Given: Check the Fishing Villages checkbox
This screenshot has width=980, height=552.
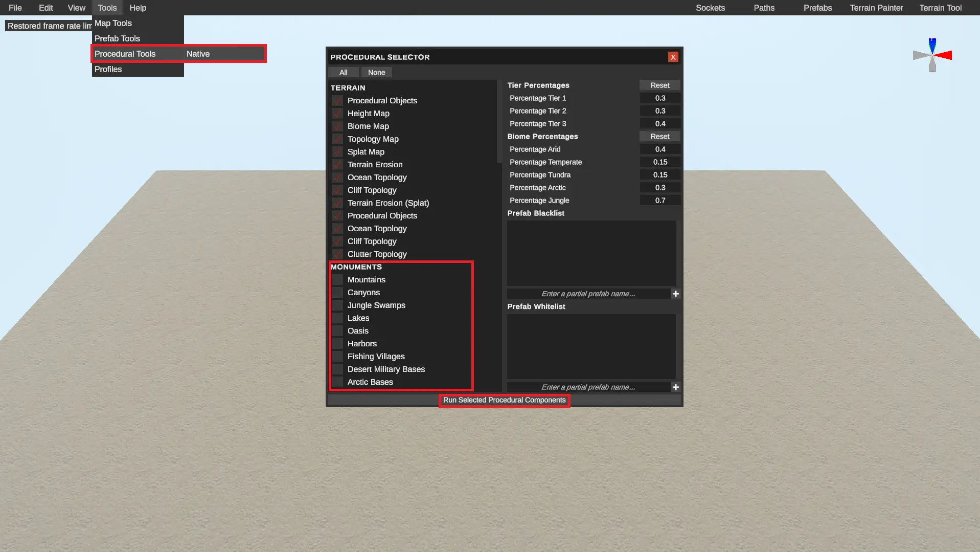Looking at the screenshot, I should tap(337, 357).
